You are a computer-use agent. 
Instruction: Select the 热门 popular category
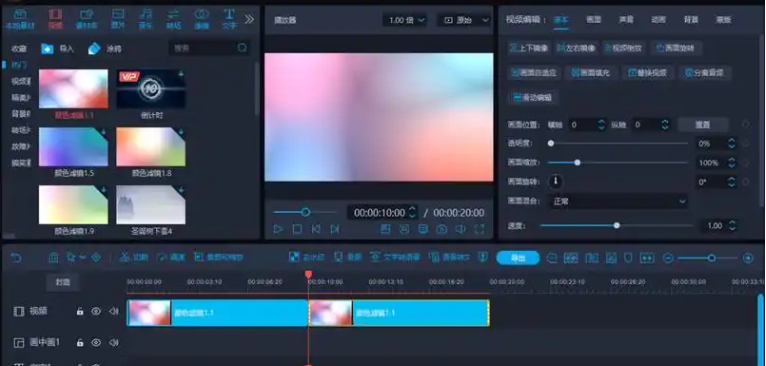(x=20, y=65)
